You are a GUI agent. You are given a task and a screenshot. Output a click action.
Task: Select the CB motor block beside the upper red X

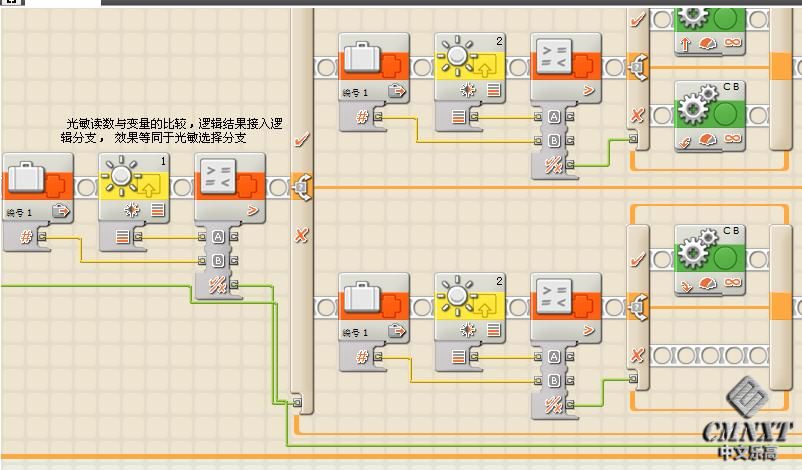[710, 116]
